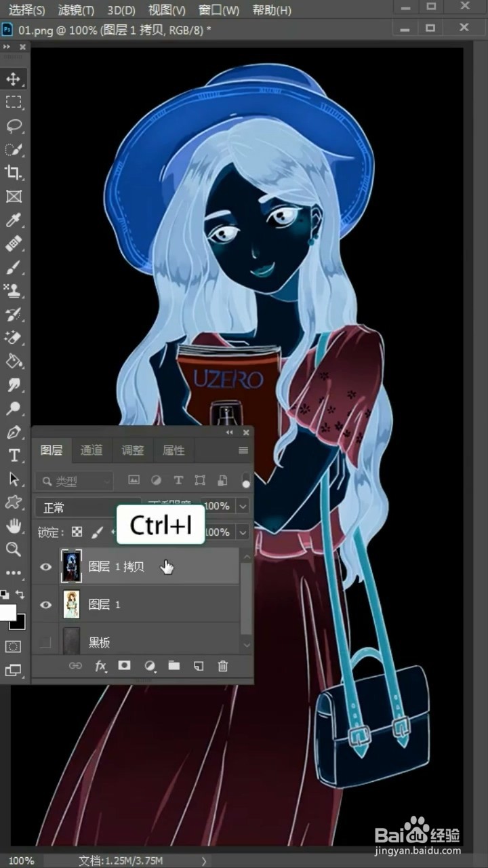488x868 pixels.
Task: Open the '视图(V)' menu
Action: tap(167, 10)
